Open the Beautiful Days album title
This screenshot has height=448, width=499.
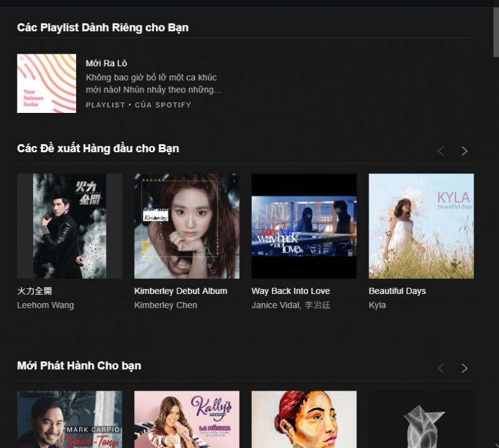click(397, 291)
